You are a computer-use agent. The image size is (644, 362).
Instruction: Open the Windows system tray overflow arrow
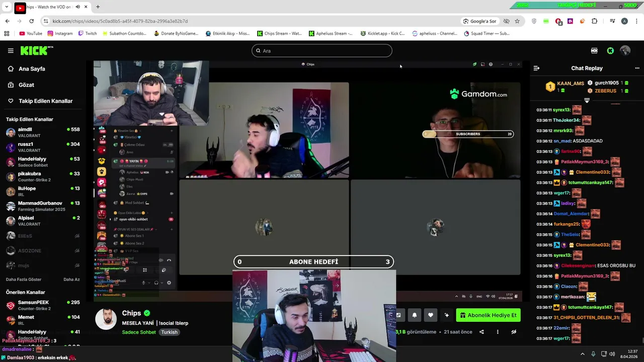[583, 354]
